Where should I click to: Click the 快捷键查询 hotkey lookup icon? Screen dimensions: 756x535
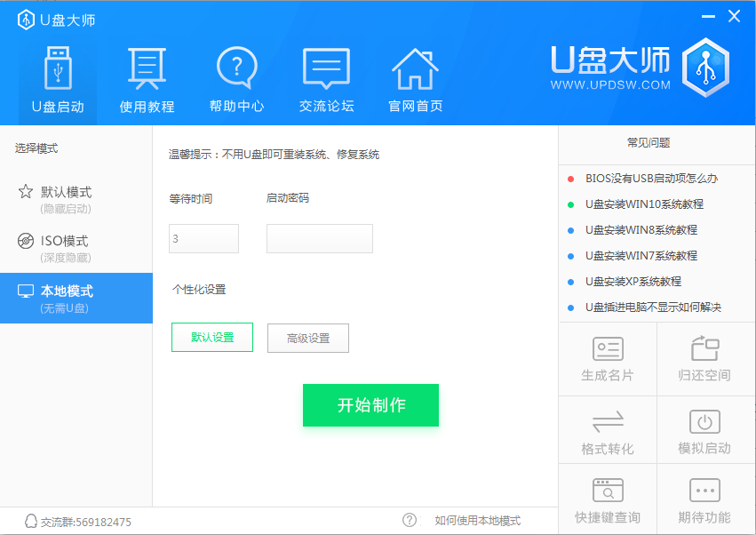(608, 491)
